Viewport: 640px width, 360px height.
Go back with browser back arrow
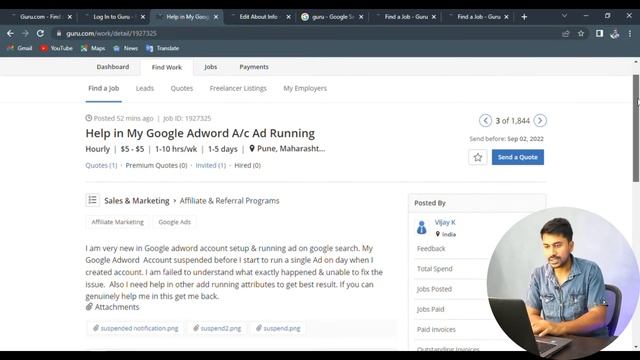tap(10, 33)
